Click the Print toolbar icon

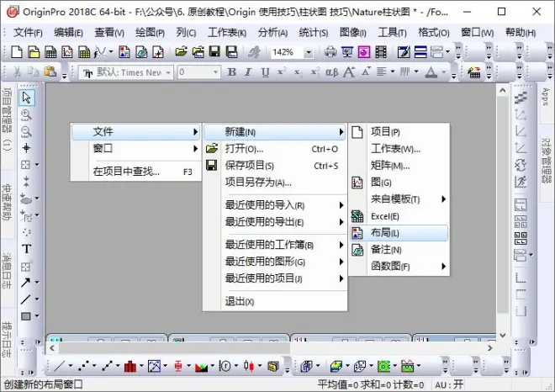click(330, 52)
